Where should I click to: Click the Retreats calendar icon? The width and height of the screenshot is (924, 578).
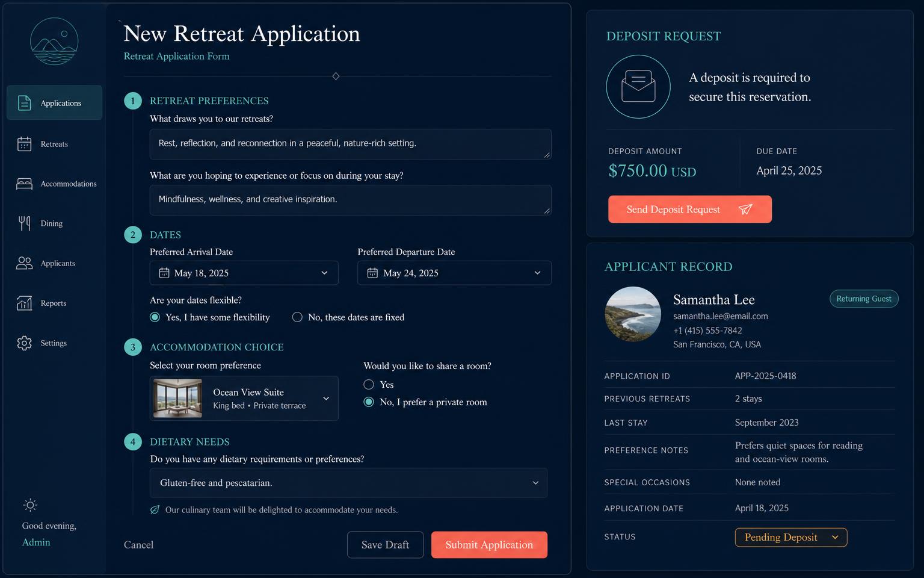(x=24, y=144)
